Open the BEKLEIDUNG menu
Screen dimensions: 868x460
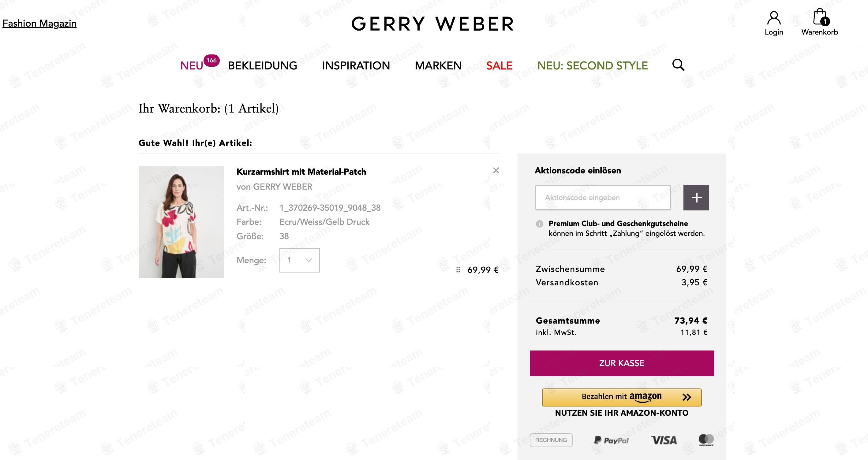[262, 66]
